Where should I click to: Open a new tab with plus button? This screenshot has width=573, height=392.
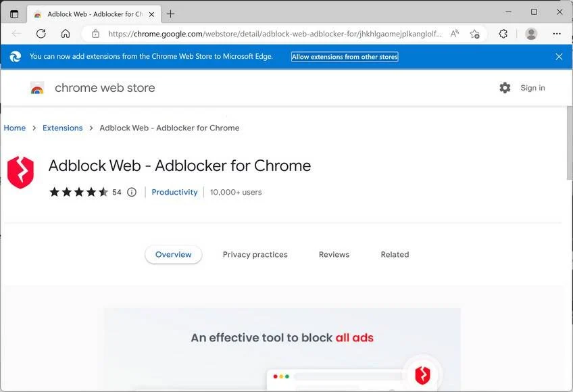[x=170, y=14]
